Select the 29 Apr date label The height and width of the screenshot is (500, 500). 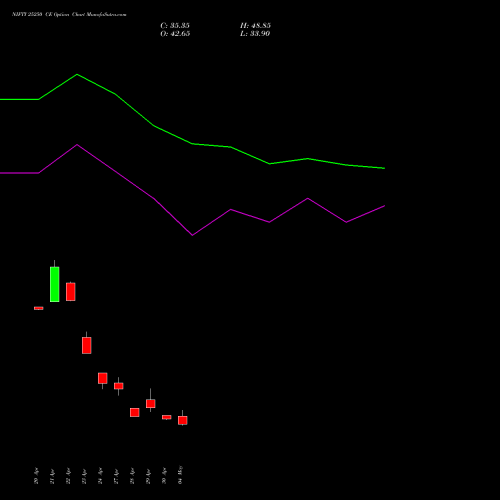point(148,476)
